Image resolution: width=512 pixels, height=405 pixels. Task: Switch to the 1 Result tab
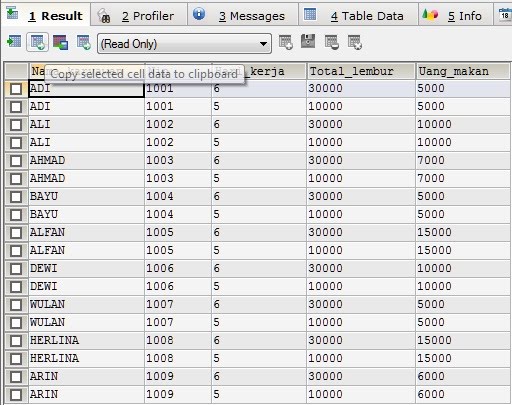(x=46, y=15)
